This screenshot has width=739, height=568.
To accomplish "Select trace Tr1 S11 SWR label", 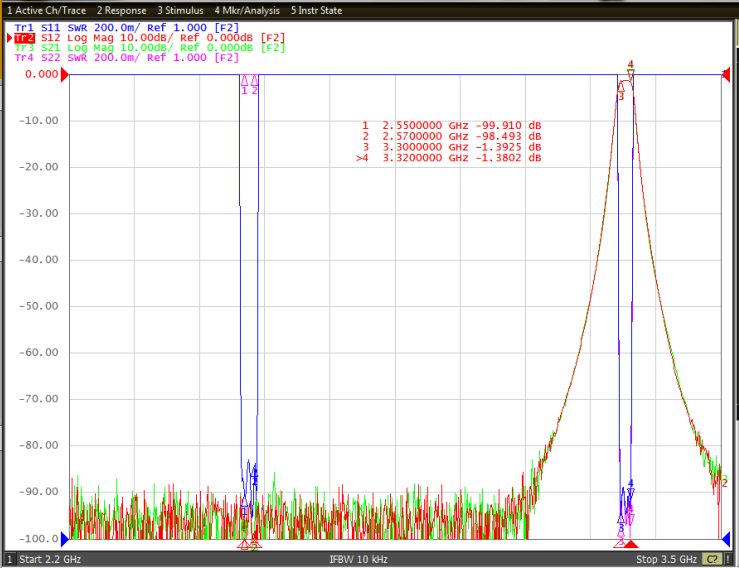I will 126,28.
